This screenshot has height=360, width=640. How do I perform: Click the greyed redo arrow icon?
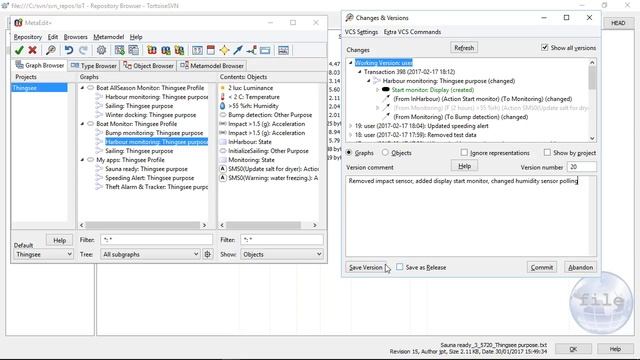point(83,50)
